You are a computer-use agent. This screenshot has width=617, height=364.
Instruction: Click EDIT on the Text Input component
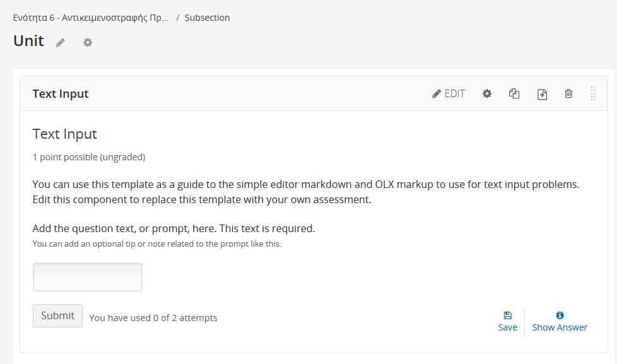click(449, 93)
